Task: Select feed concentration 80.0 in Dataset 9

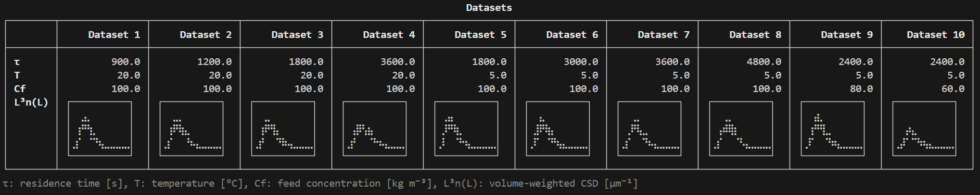Action: (x=861, y=89)
